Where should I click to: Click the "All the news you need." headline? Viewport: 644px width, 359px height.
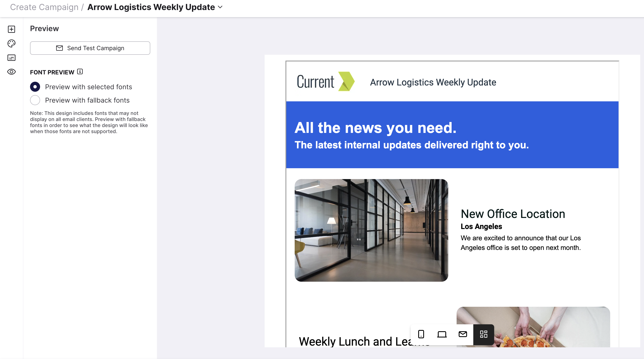click(375, 128)
